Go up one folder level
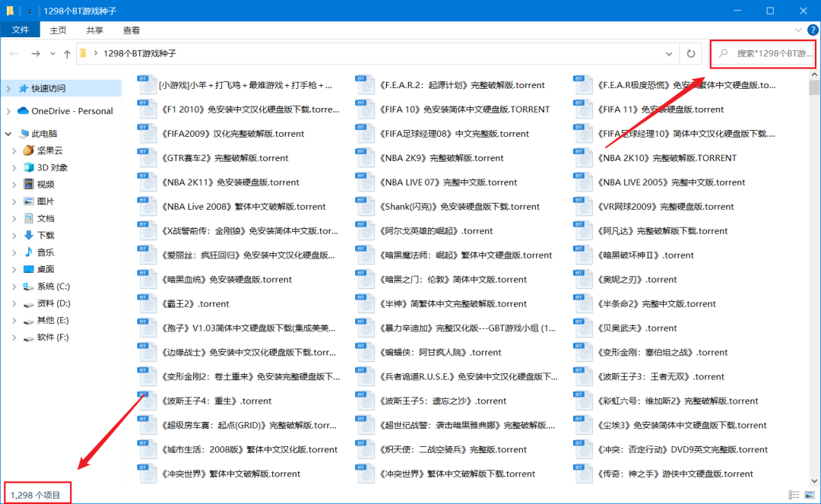Image resolution: width=821 pixels, height=504 pixels. coord(67,53)
